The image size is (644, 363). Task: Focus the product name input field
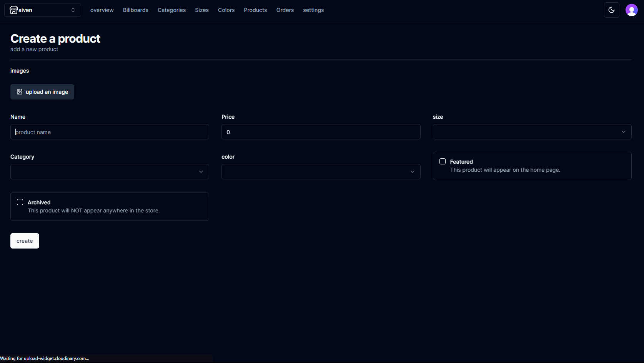(x=110, y=132)
